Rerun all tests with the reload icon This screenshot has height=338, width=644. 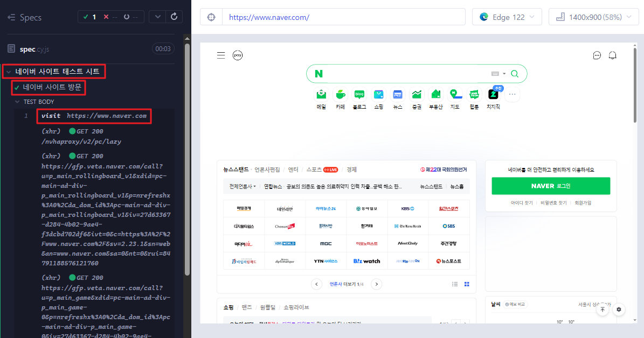coord(174,17)
